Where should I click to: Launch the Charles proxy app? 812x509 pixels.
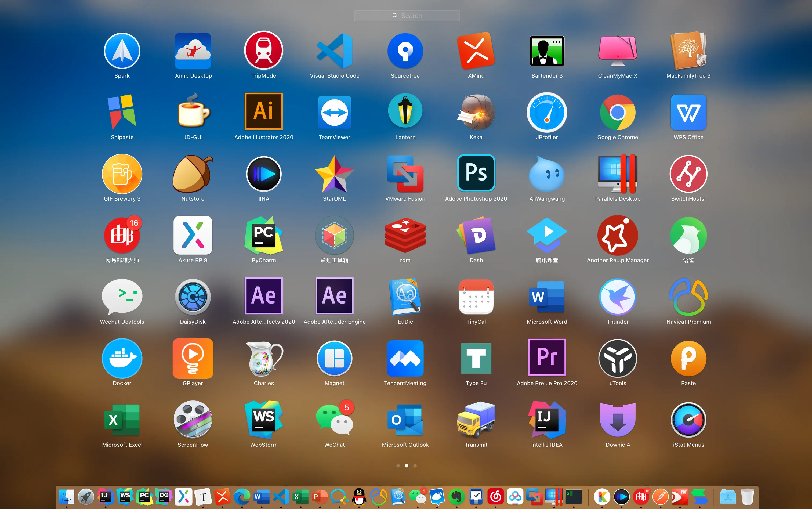coord(263,358)
